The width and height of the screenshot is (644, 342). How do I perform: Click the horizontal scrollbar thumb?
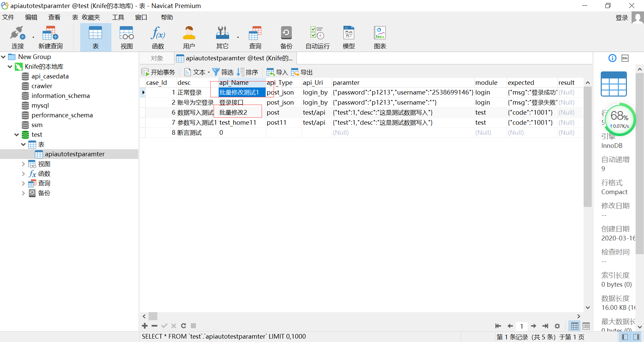pos(153,316)
